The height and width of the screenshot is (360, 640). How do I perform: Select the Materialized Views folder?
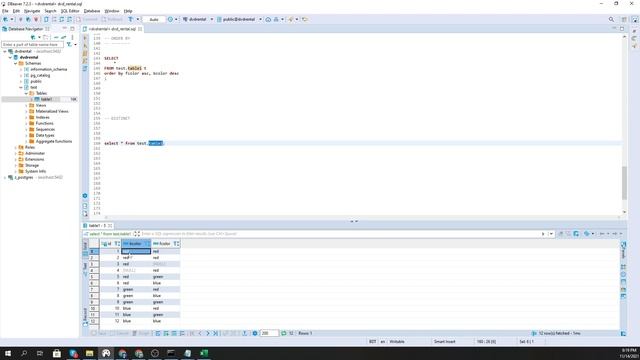[52, 111]
